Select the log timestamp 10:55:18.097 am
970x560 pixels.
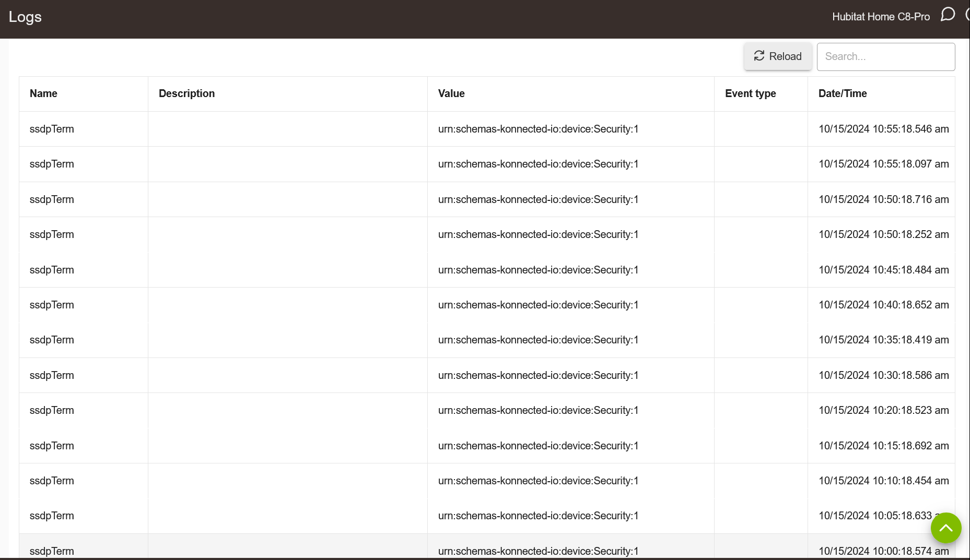[x=883, y=164]
